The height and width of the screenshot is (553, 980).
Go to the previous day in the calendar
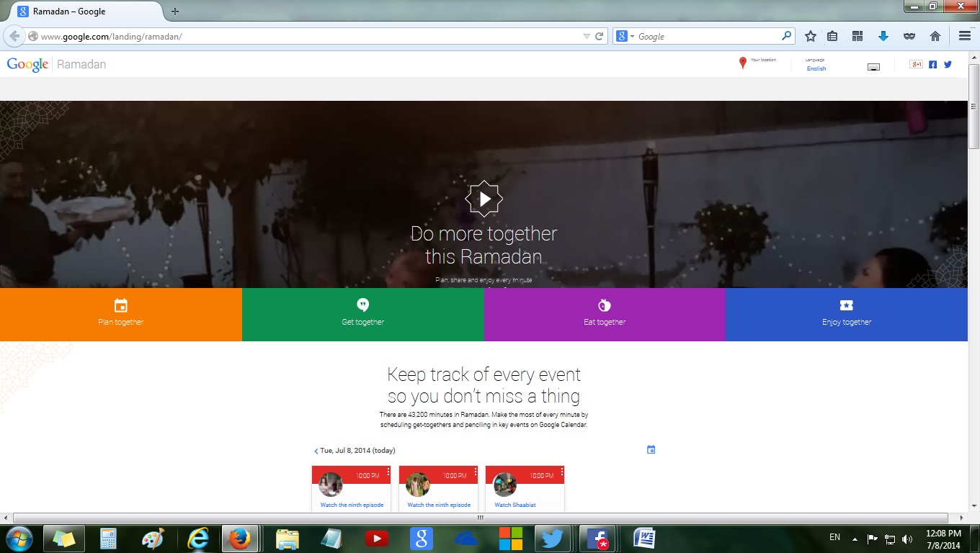pos(316,451)
